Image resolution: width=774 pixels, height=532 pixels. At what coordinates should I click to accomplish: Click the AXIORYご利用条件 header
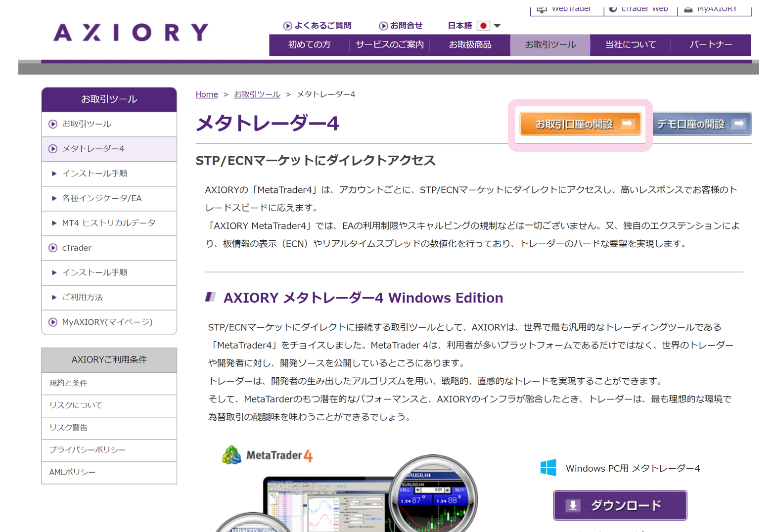(x=109, y=360)
